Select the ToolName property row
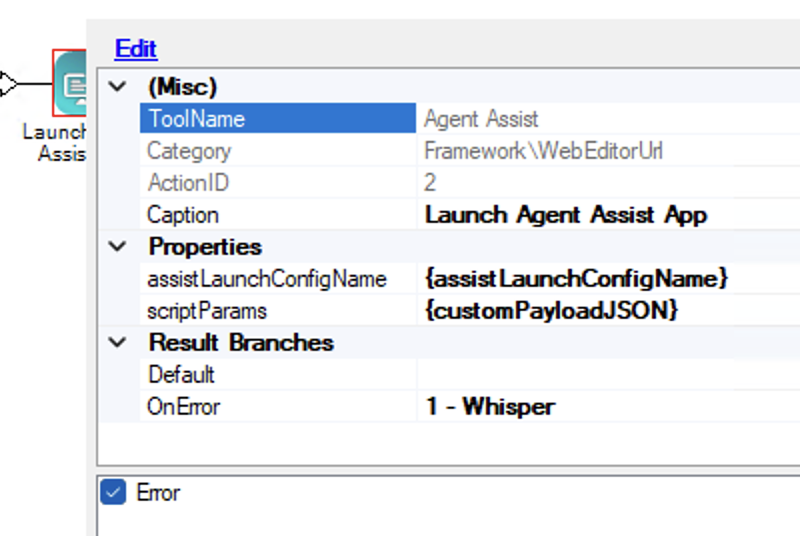The width and height of the screenshot is (800, 536). click(278, 118)
